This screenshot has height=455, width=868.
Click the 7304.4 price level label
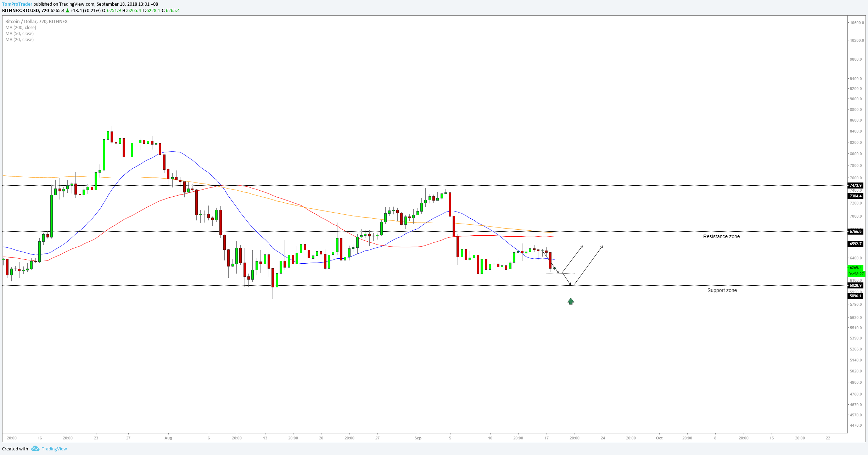pos(855,196)
